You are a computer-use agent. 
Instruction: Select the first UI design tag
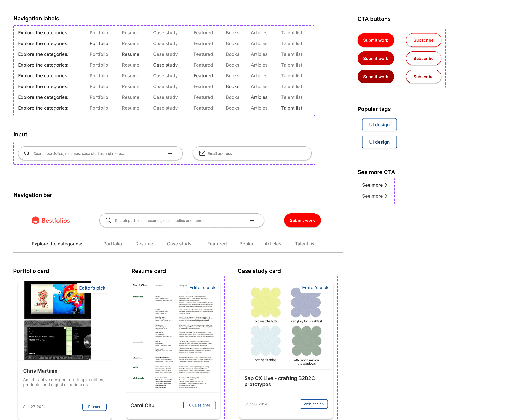coord(379,125)
